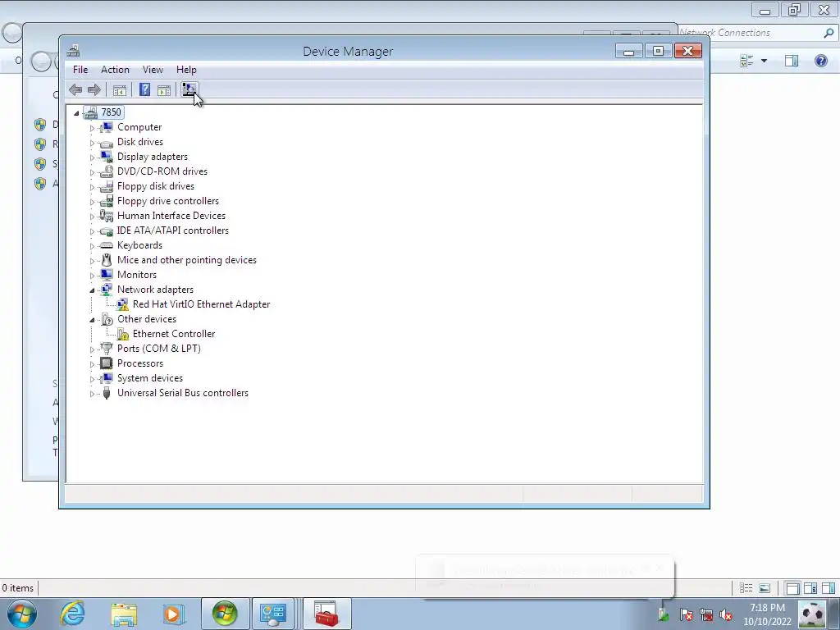Open the Help menu
840x630 pixels.
pyautogui.click(x=186, y=70)
